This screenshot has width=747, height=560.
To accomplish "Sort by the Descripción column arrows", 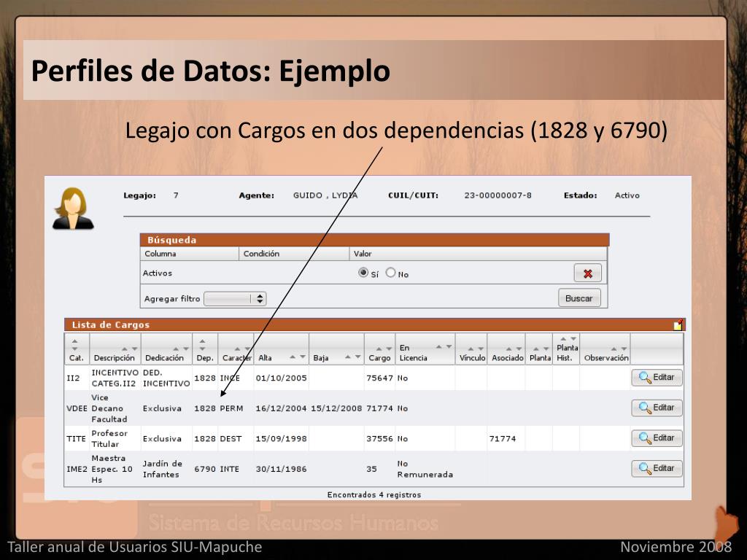I will (x=130, y=349).
